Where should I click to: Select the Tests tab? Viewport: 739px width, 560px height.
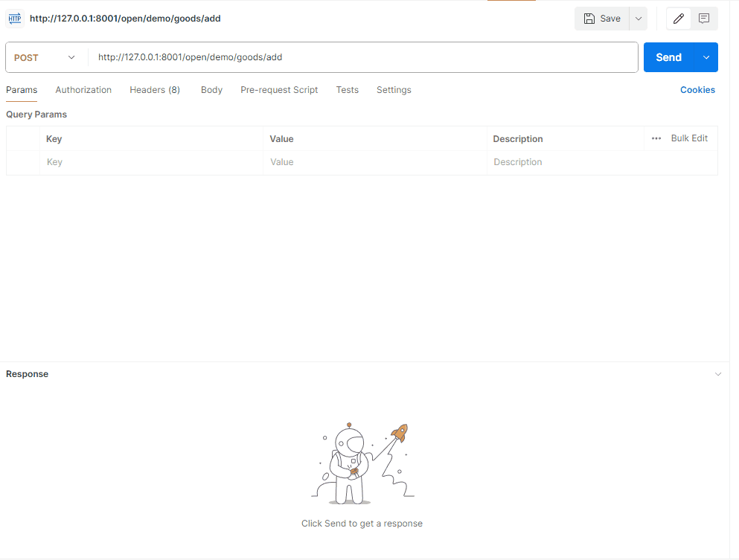coord(347,90)
